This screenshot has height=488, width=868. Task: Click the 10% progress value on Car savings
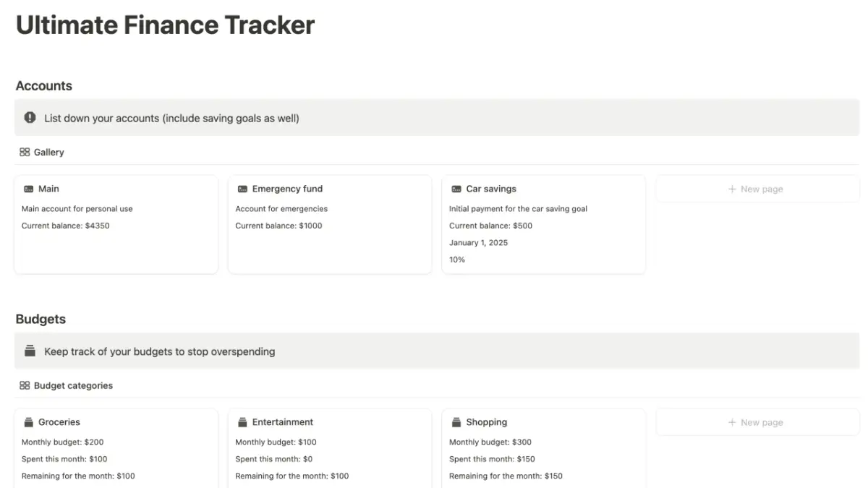pos(457,260)
